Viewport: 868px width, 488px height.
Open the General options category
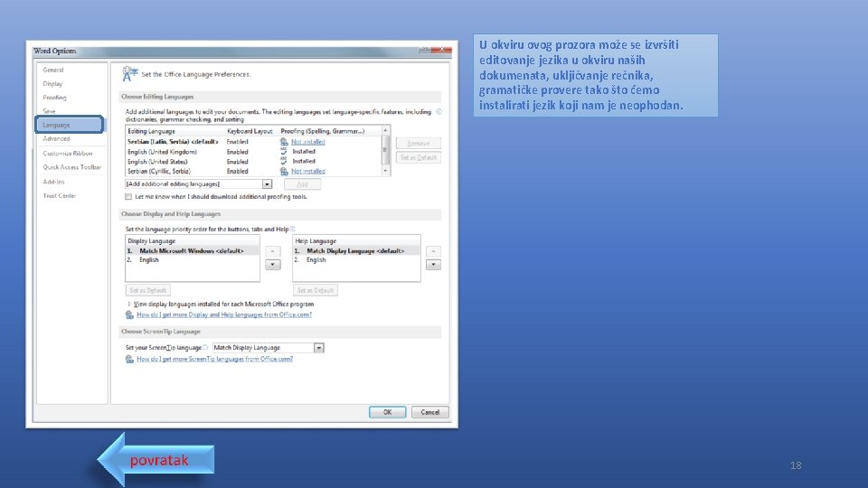tap(53, 70)
